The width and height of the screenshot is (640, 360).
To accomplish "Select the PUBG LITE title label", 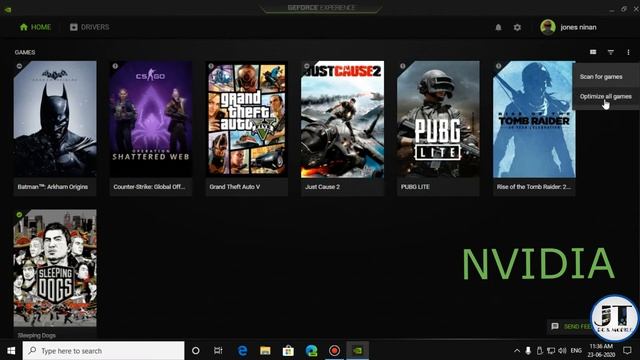I will [415, 187].
